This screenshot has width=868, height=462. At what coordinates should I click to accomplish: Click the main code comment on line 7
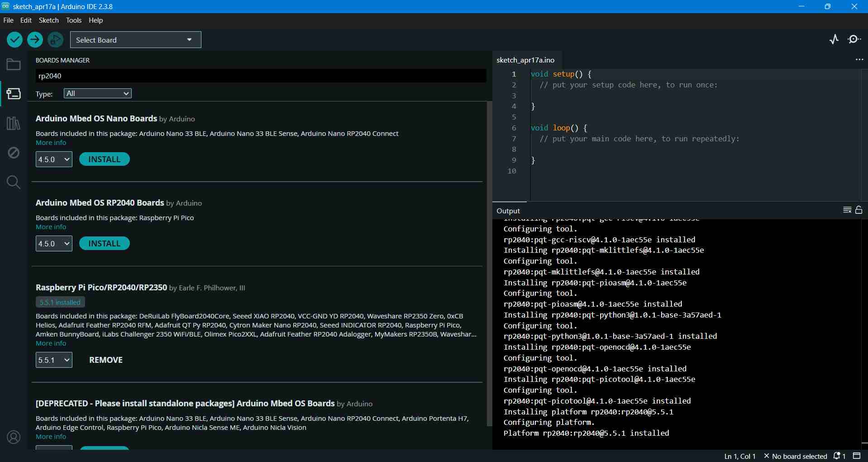[x=639, y=139]
